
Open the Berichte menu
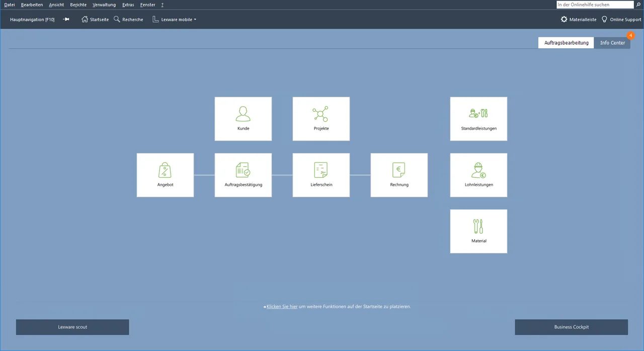coord(78,5)
